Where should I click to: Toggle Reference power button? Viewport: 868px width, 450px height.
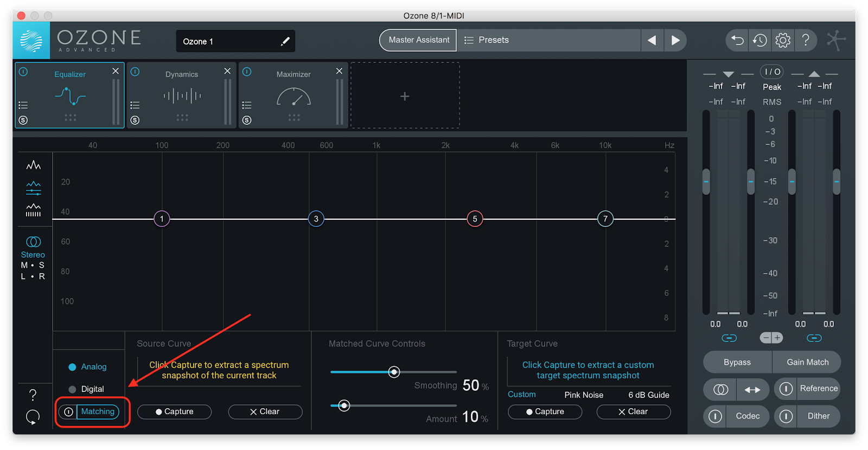(786, 389)
